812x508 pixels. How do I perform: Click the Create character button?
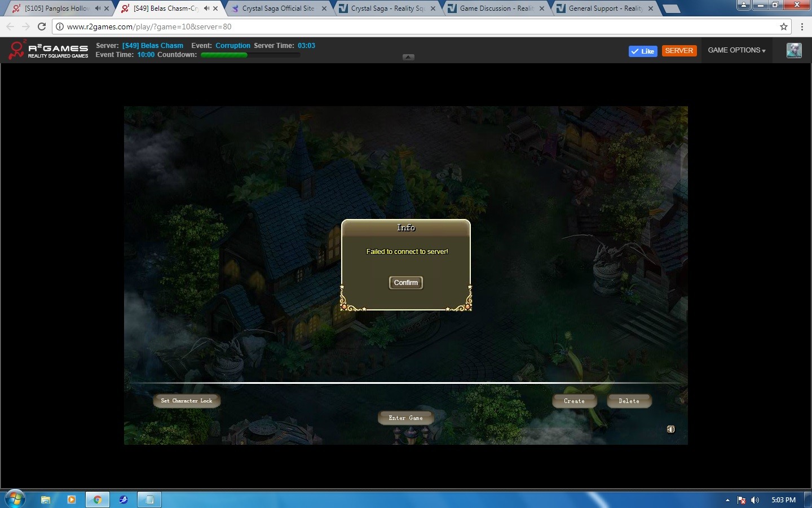(x=574, y=401)
